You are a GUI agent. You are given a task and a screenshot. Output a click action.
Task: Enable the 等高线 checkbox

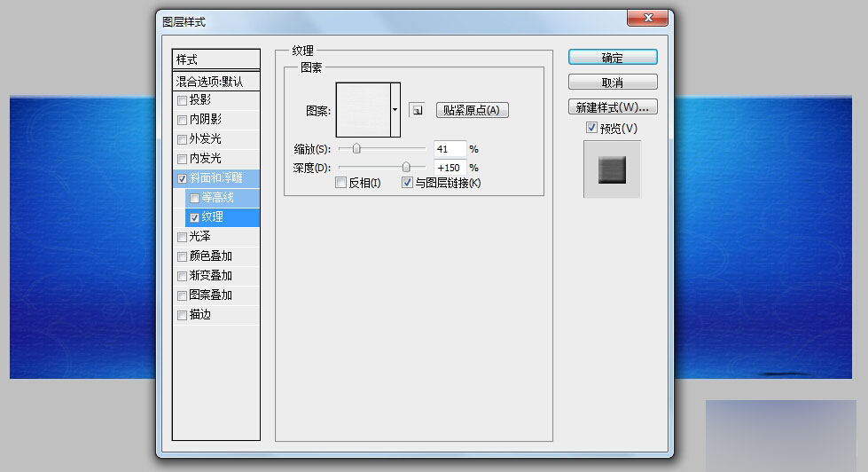click(x=194, y=198)
